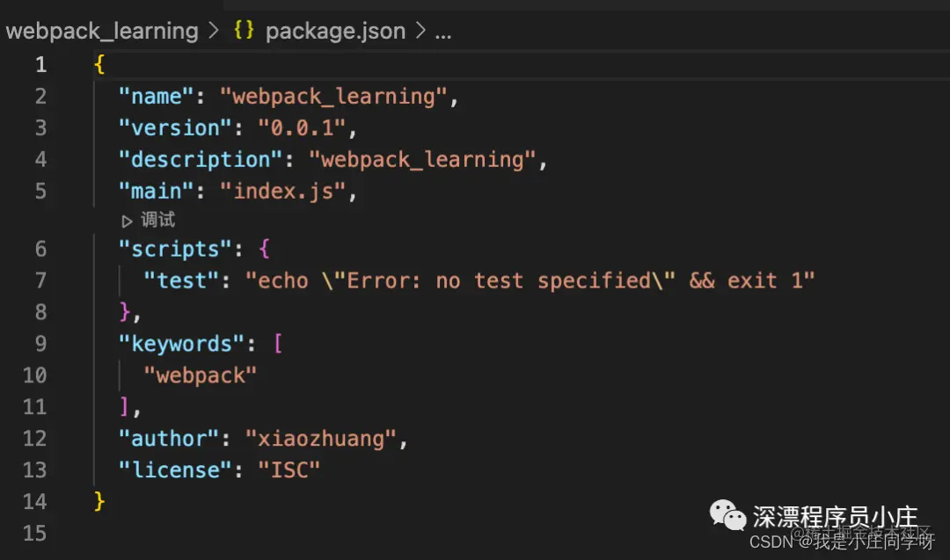Click the "ISC" license value
The height and width of the screenshot is (560, 950).
289,469
